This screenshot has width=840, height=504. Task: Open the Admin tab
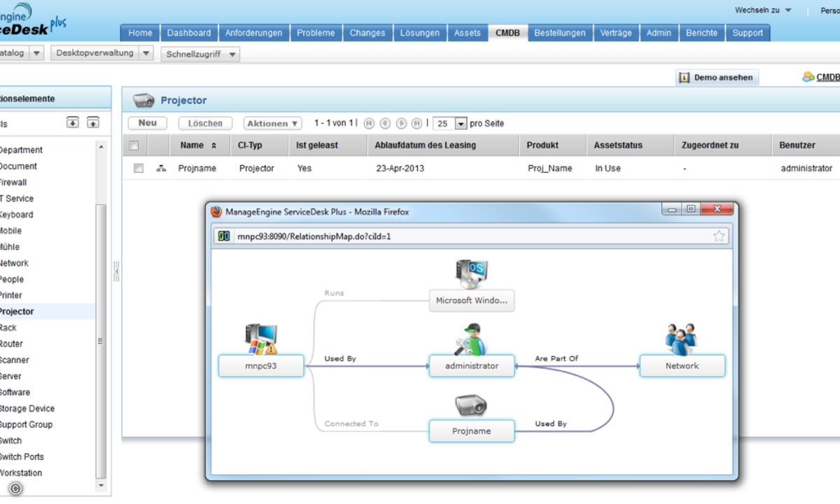[659, 33]
